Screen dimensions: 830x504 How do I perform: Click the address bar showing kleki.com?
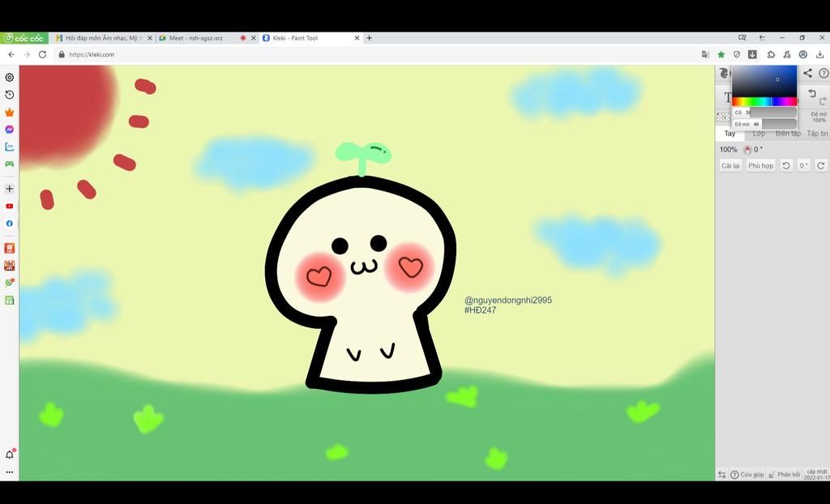coord(376,54)
